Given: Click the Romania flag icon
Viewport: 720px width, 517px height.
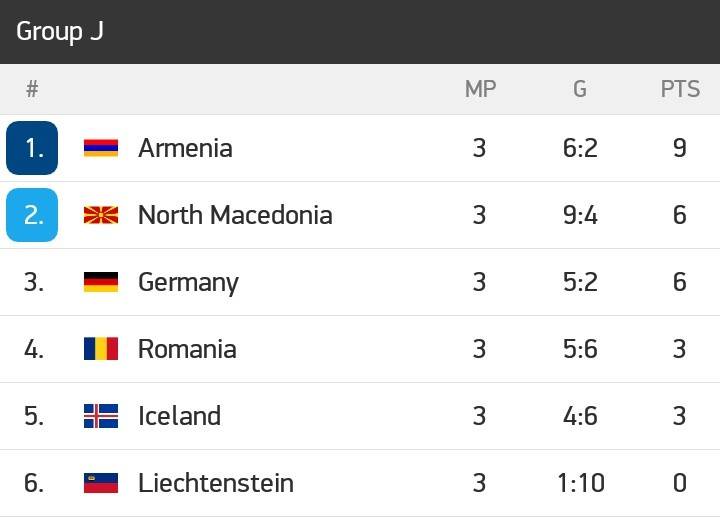Looking at the screenshot, I should pos(101,349).
